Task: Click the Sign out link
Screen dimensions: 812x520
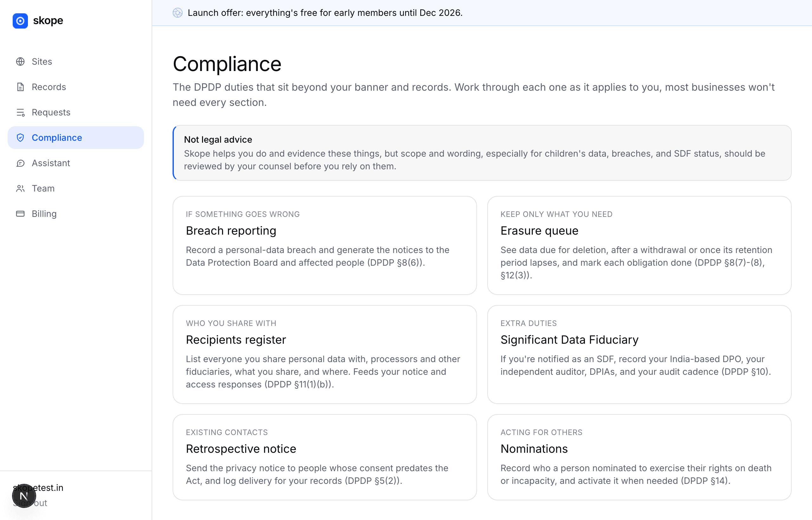Action: point(30,503)
